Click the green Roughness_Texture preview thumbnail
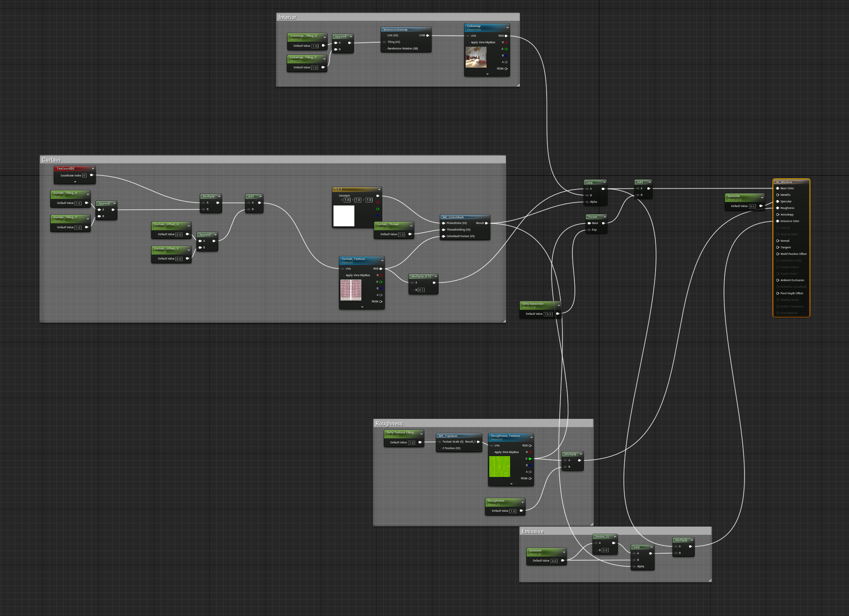Screen dimensions: 849x616 (x=499, y=467)
